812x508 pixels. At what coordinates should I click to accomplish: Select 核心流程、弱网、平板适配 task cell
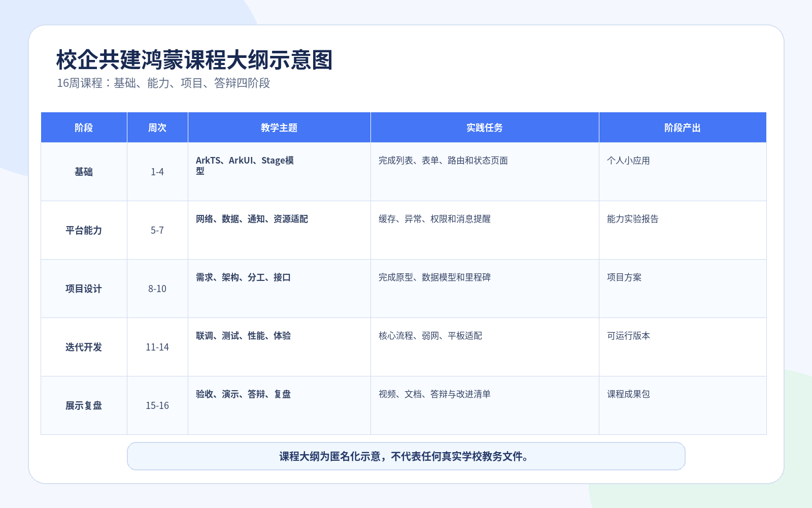point(485,347)
